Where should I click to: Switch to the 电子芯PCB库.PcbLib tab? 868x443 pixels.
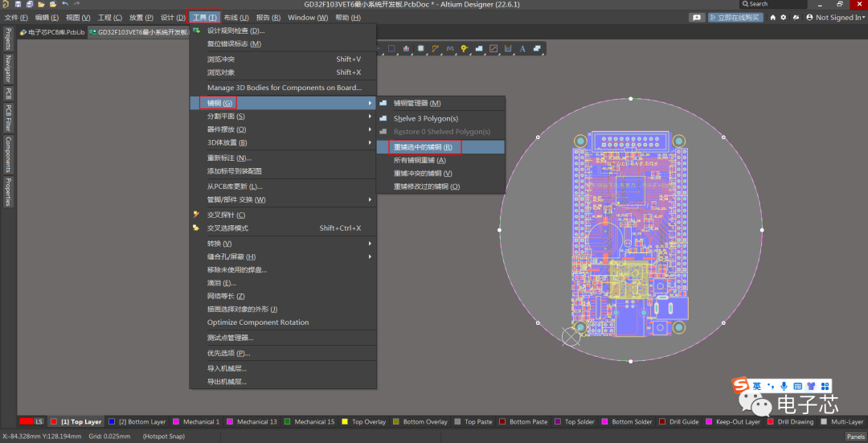[52, 32]
